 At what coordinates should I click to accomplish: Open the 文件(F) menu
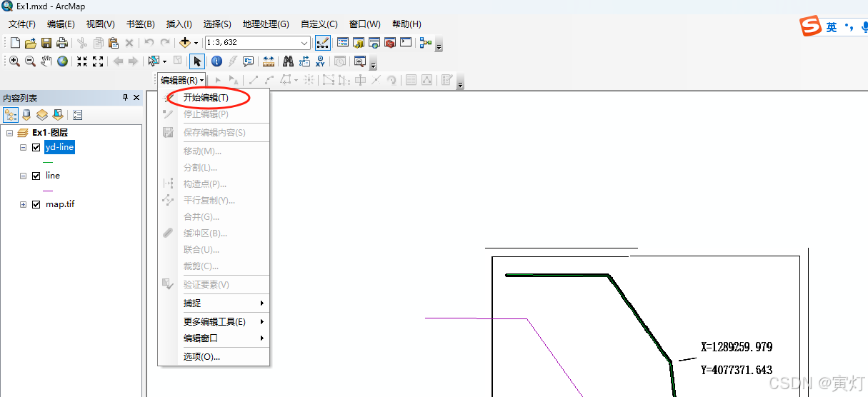22,24
